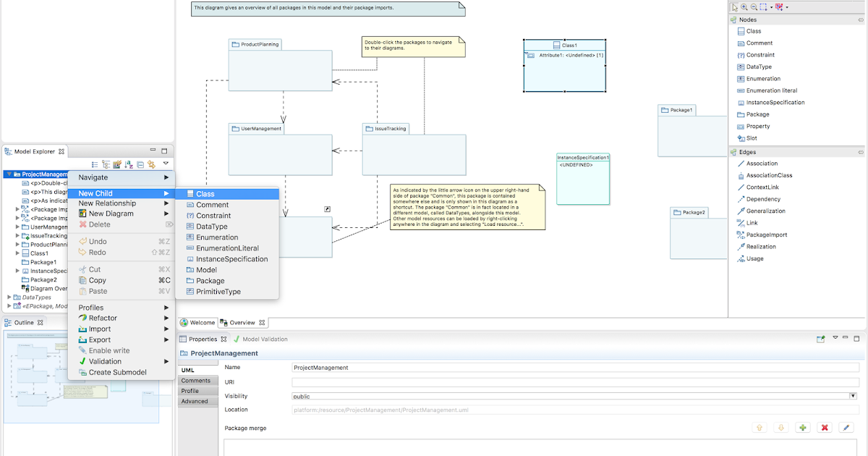This screenshot has height=456, width=868.
Task: Open the Visibility dropdown in Properties
Action: point(851,396)
